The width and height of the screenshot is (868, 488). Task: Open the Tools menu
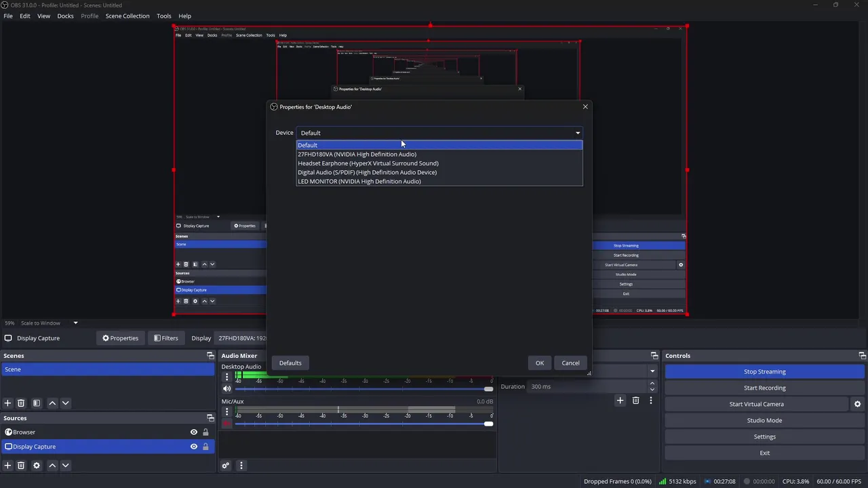tap(164, 16)
